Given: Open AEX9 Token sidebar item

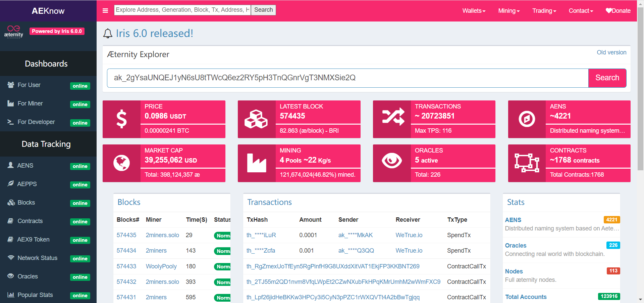Looking at the screenshot, I should pyautogui.click(x=33, y=240).
